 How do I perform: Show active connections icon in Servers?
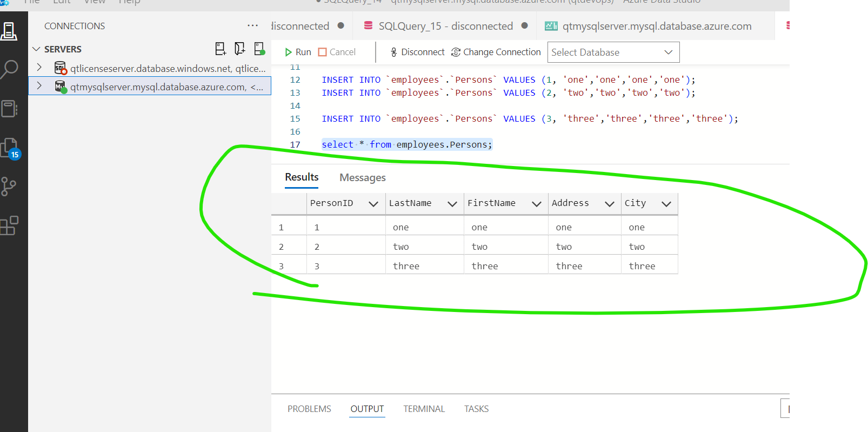point(259,49)
